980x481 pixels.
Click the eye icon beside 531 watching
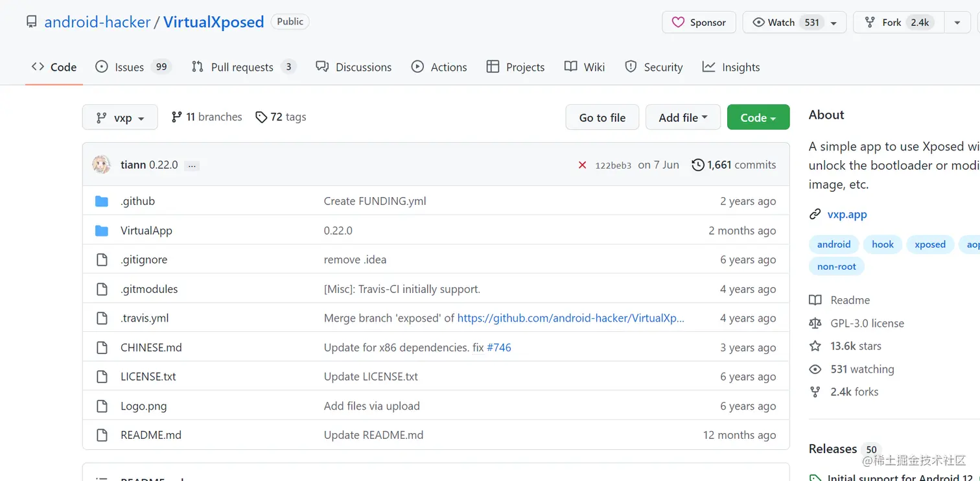pos(815,370)
